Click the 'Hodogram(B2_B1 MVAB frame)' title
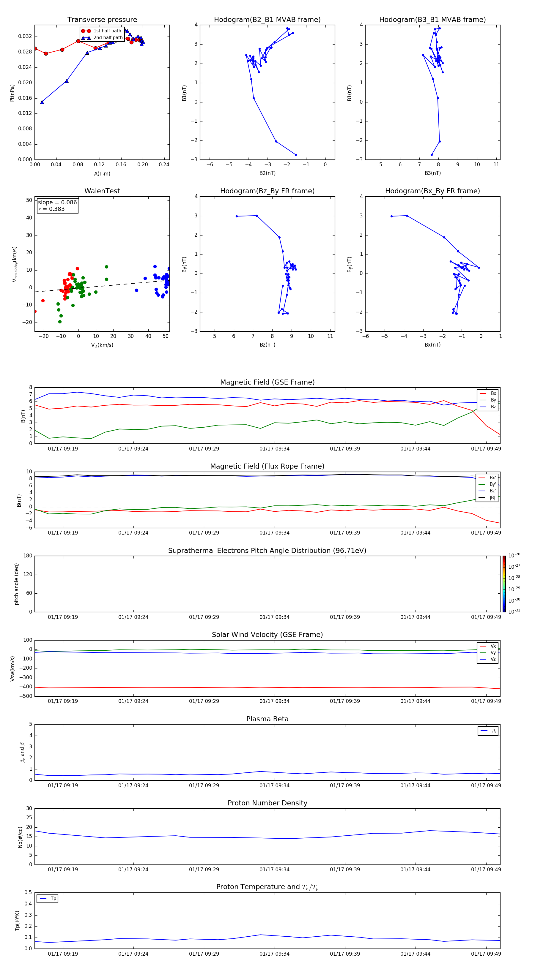 (x=267, y=20)
